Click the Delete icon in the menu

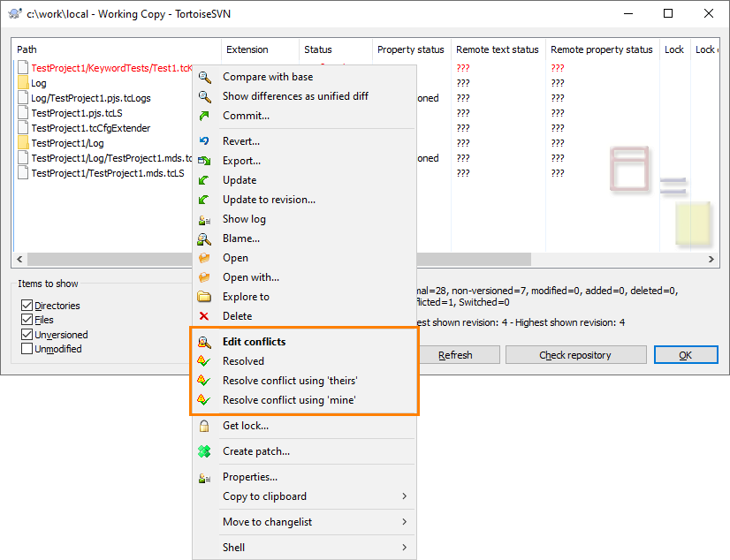pos(204,315)
